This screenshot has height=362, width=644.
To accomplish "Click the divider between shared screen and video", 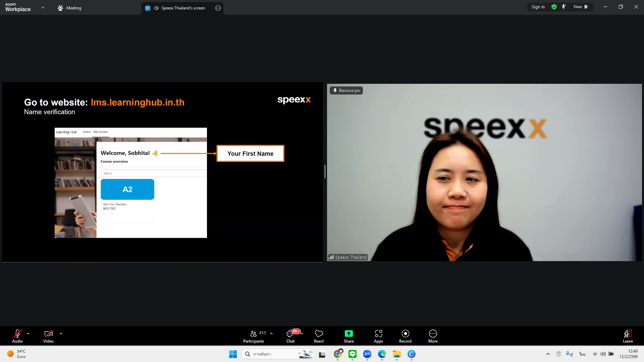I will (x=325, y=172).
